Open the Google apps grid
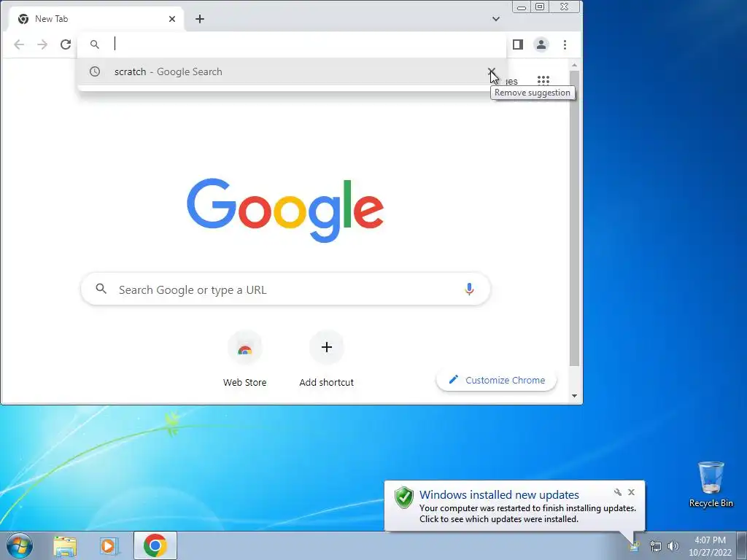The width and height of the screenshot is (747, 560). [x=543, y=80]
